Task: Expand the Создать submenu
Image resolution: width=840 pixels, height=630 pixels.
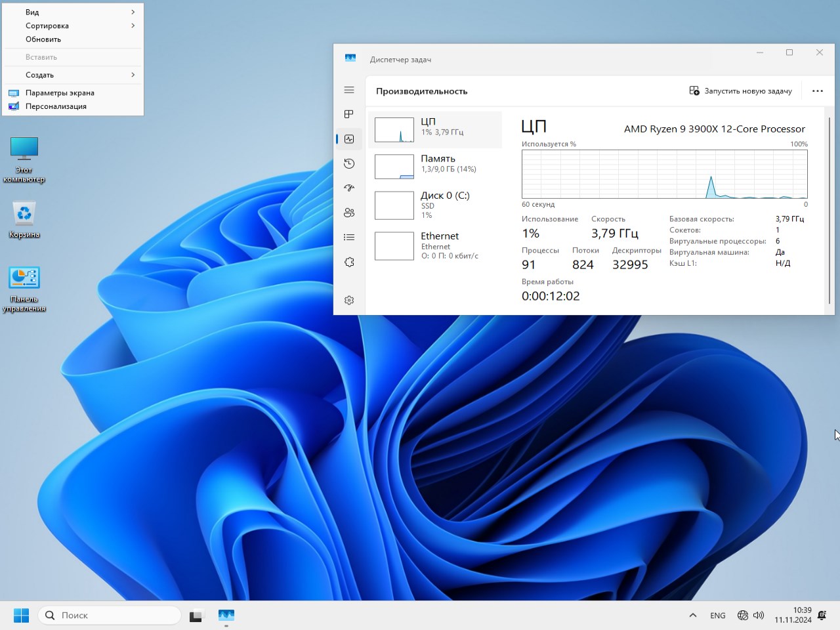Action: tap(73, 75)
